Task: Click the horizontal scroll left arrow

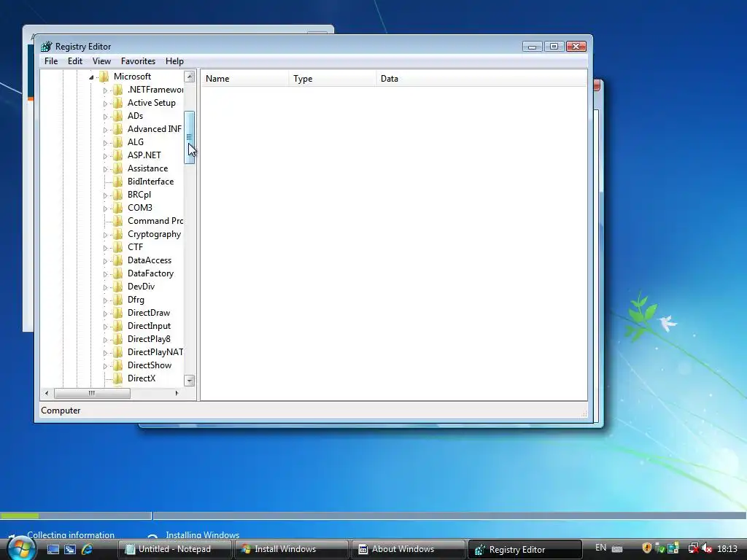Action: [x=47, y=393]
